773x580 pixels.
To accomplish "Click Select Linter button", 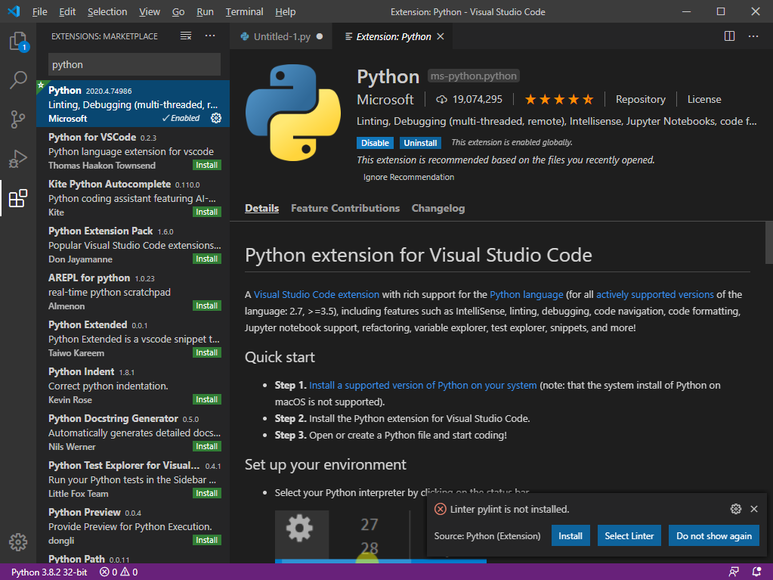I will click(x=629, y=536).
